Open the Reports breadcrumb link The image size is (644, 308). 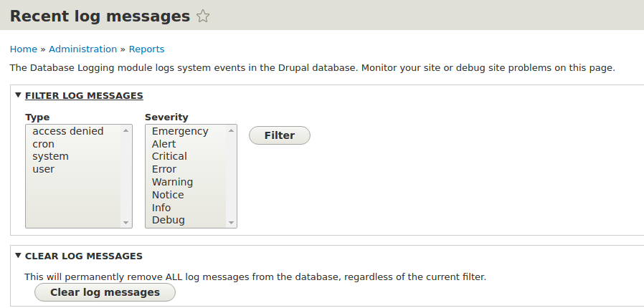pyautogui.click(x=146, y=49)
